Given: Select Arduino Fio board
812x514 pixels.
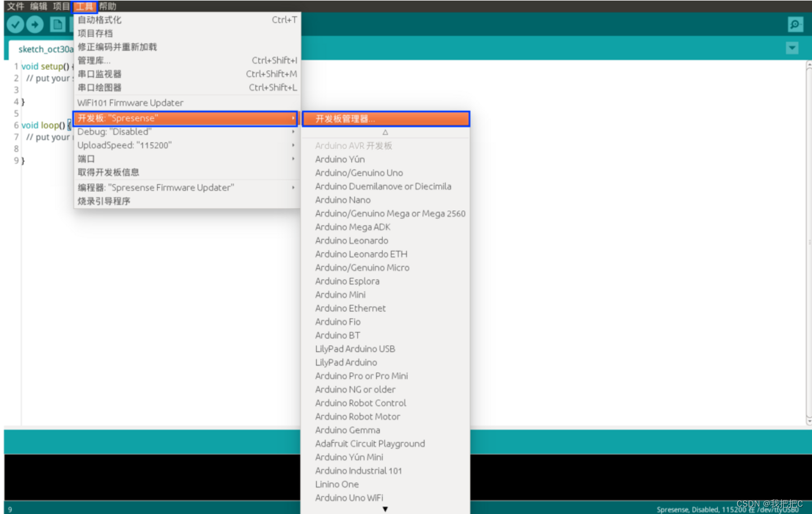Looking at the screenshot, I should click(385, 322).
